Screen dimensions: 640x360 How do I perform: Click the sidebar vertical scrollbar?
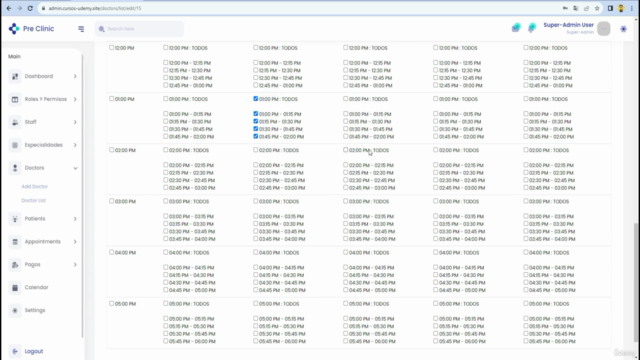pos(82,196)
